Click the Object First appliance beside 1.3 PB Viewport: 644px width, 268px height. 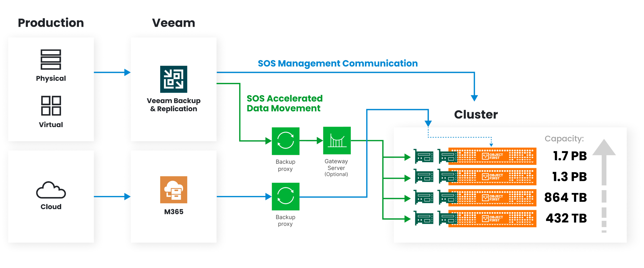(492, 177)
